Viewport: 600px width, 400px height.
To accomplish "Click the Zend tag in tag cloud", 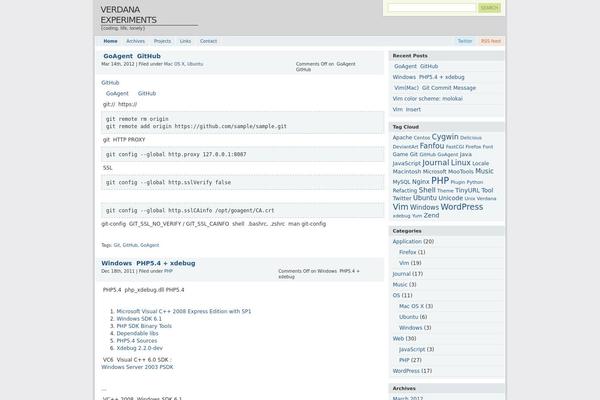I will 431,216.
